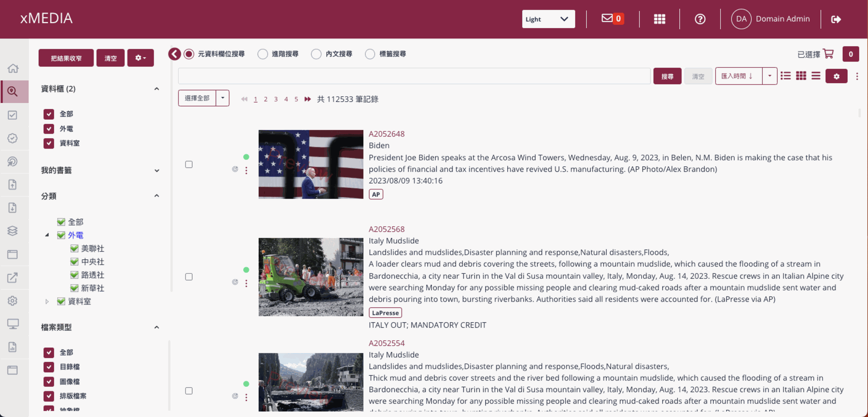Image resolution: width=868 pixels, height=417 pixels.
Task: Open the shopping cart of selected items
Action: point(828,54)
